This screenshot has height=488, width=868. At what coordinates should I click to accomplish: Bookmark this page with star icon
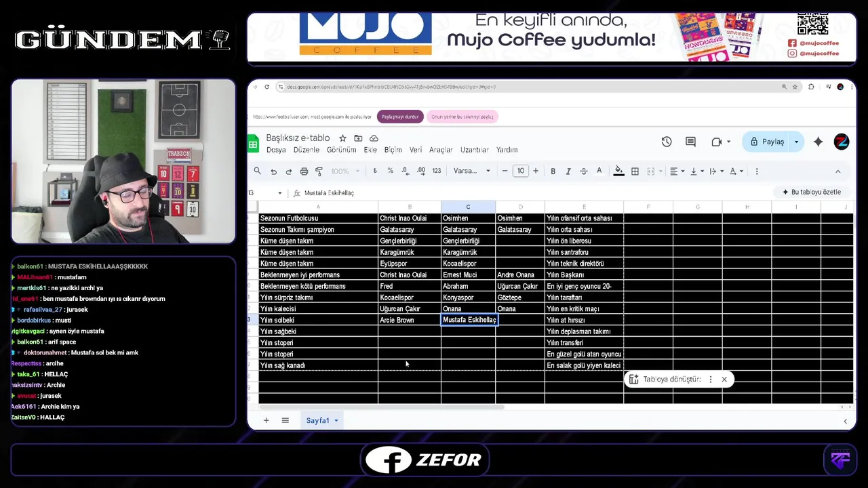795,87
